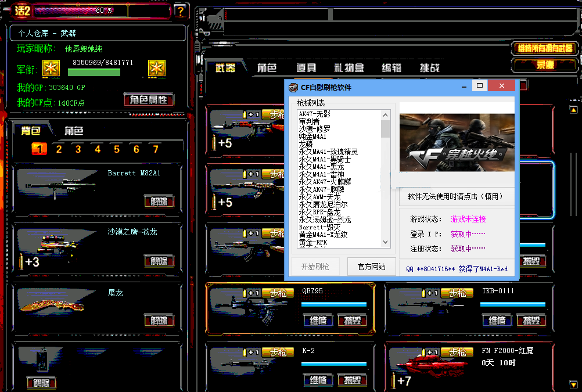Unequip the Barrett M82A1 with 解除

(x=159, y=202)
